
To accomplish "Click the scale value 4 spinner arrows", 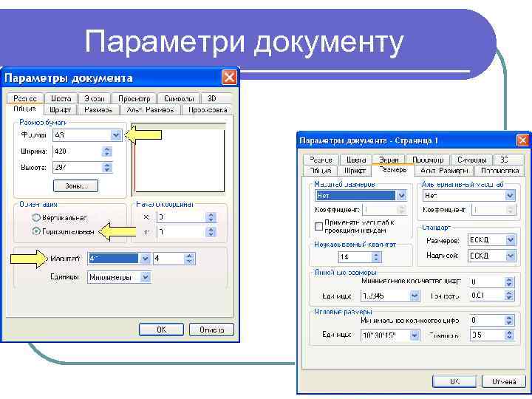I will point(189,259).
